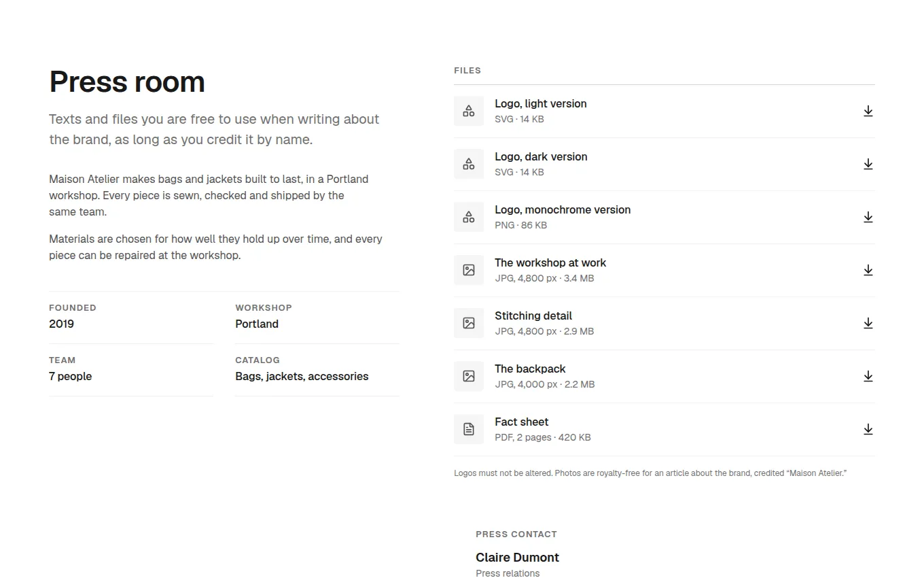
Task: Click the "PNG · 86 KB" file details
Action: pyautogui.click(x=520, y=225)
